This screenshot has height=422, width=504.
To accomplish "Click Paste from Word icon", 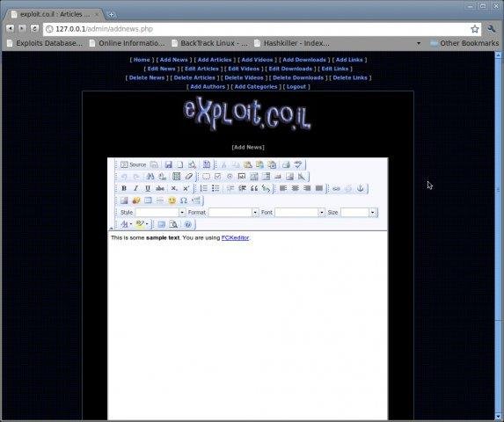I will tap(272, 164).
